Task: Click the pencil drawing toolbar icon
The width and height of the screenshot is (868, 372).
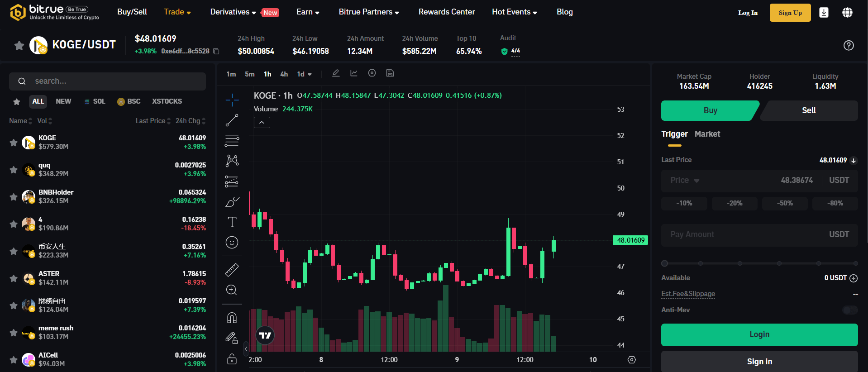Action: click(x=336, y=73)
